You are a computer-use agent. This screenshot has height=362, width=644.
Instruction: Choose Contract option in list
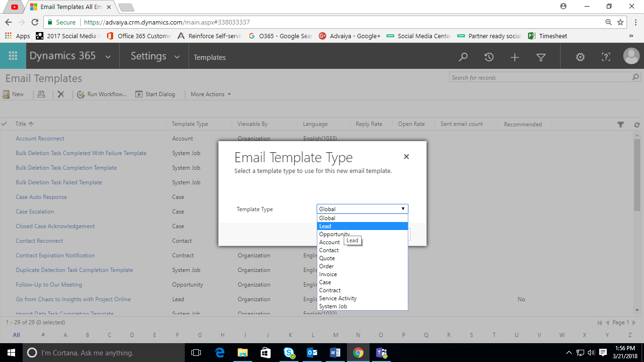362,290
